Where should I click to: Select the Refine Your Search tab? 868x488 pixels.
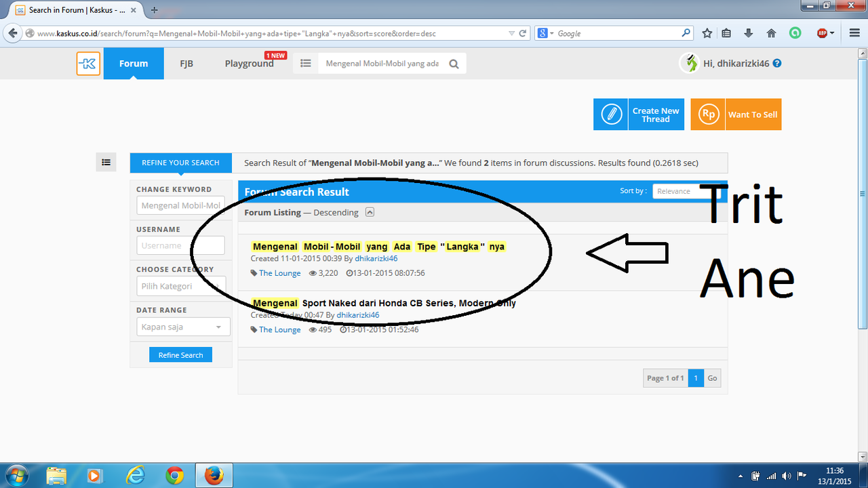[x=180, y=163]
